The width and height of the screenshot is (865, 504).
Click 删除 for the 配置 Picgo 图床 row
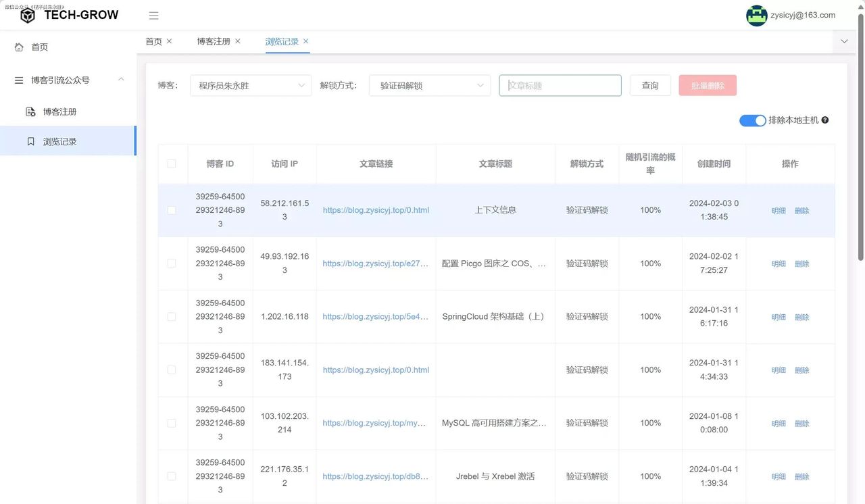(x=802, y=264)
